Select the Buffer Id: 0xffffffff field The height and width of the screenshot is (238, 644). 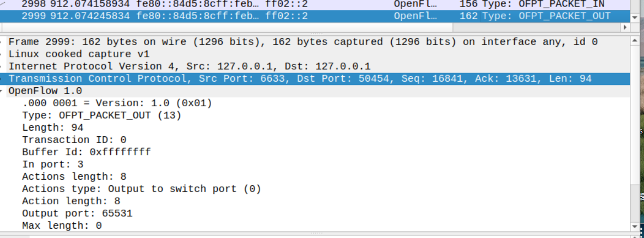pyautogui.click(x=86, y=152)
